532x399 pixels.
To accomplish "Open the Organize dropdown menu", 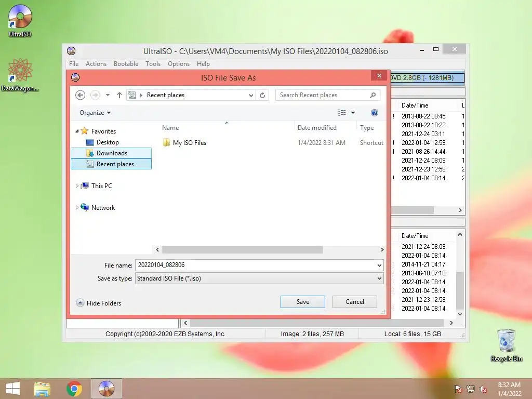I will point(95,113).
